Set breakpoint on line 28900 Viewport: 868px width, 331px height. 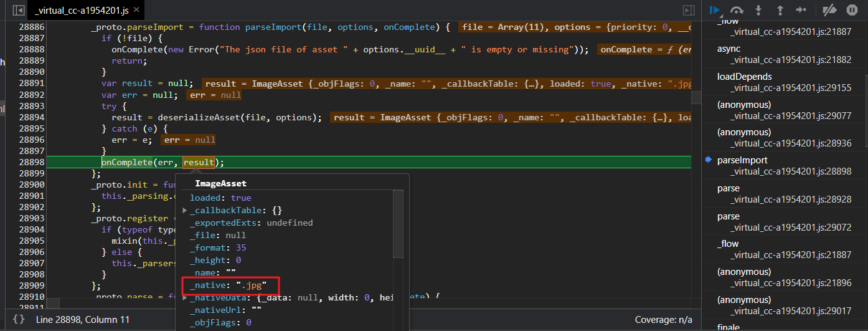[x=31, y=185]
